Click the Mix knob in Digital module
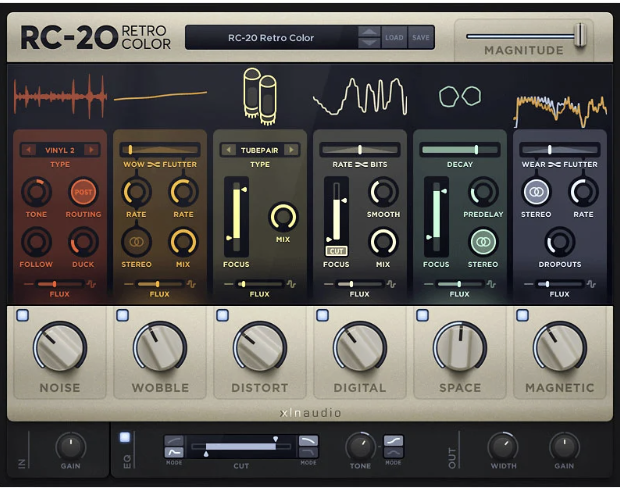The height and width of the screenshot is (488, 620). click(383, 242)
